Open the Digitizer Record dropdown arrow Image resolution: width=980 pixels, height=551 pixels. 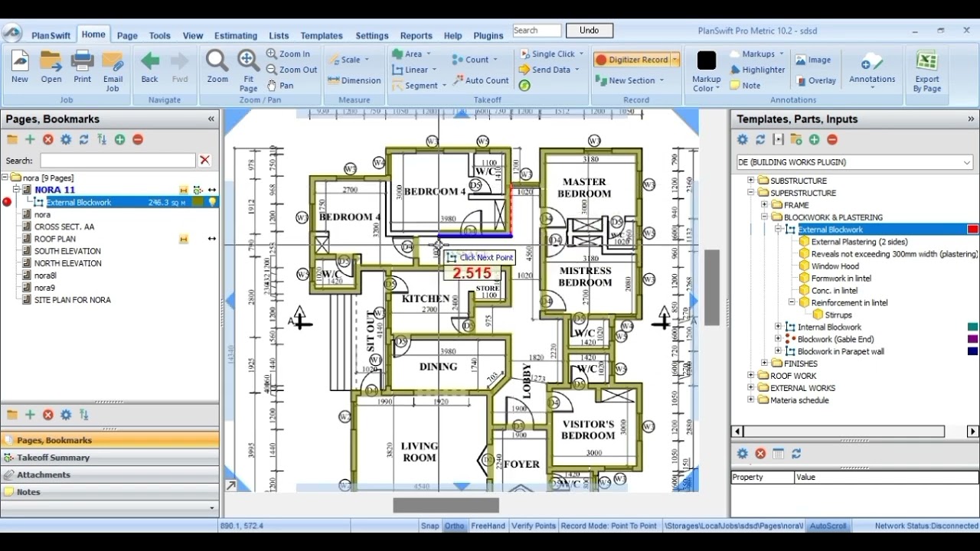[x=675, y=60]
